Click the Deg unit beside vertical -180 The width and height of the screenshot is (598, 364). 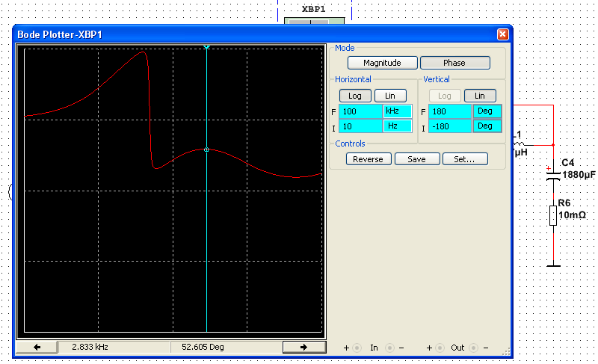(487, 126)
